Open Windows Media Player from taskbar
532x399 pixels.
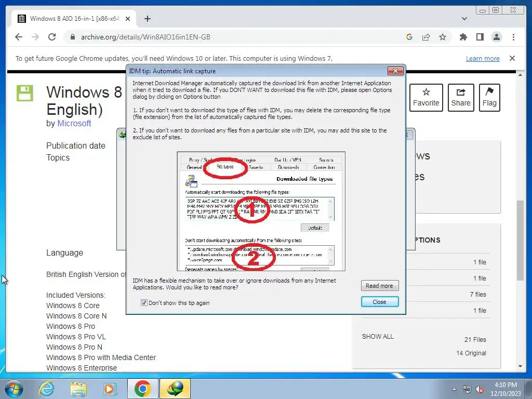109,389
